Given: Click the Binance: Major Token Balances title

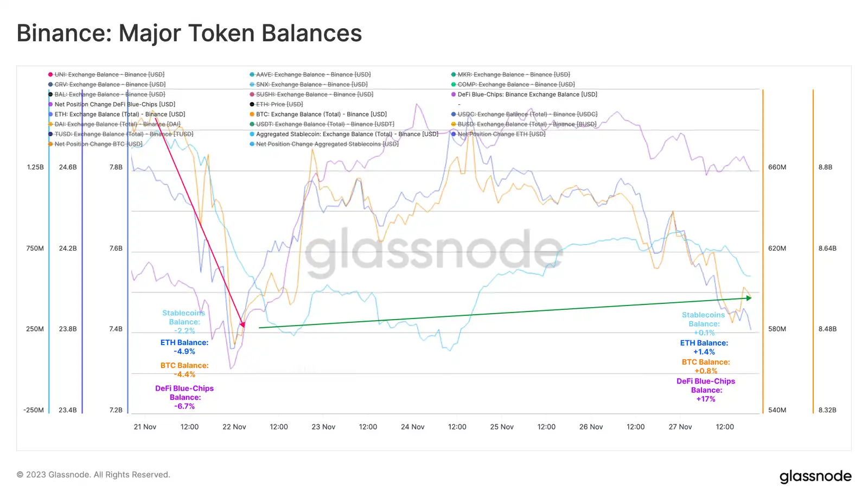Looking at the screenshot, I should (x=189, y=33).
